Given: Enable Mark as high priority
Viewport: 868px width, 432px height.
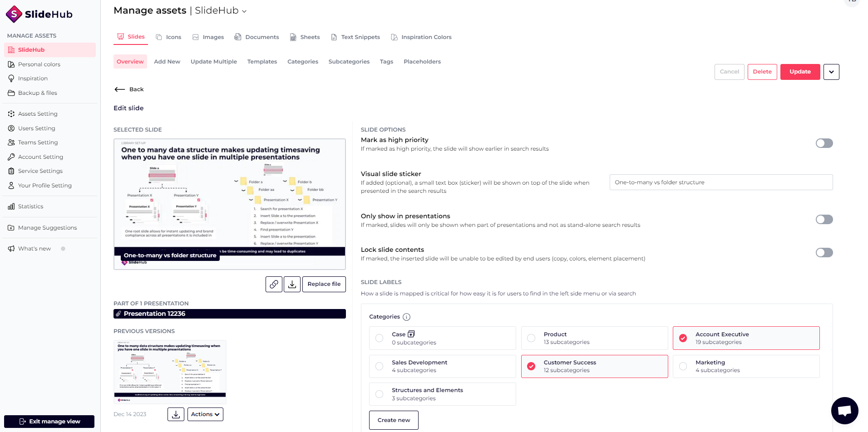Looking at the screenshot, I should point(824,143).
